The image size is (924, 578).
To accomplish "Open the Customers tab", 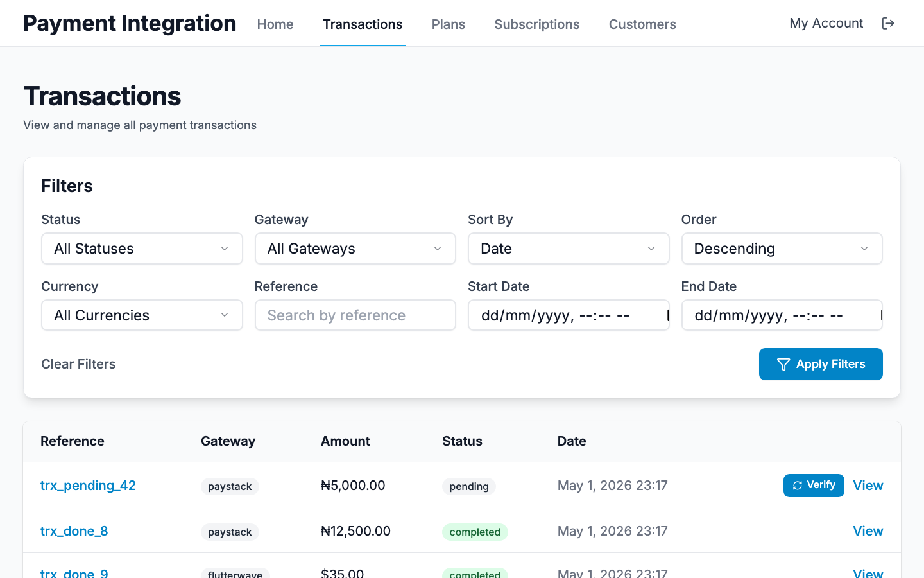I will coord(642,24).
